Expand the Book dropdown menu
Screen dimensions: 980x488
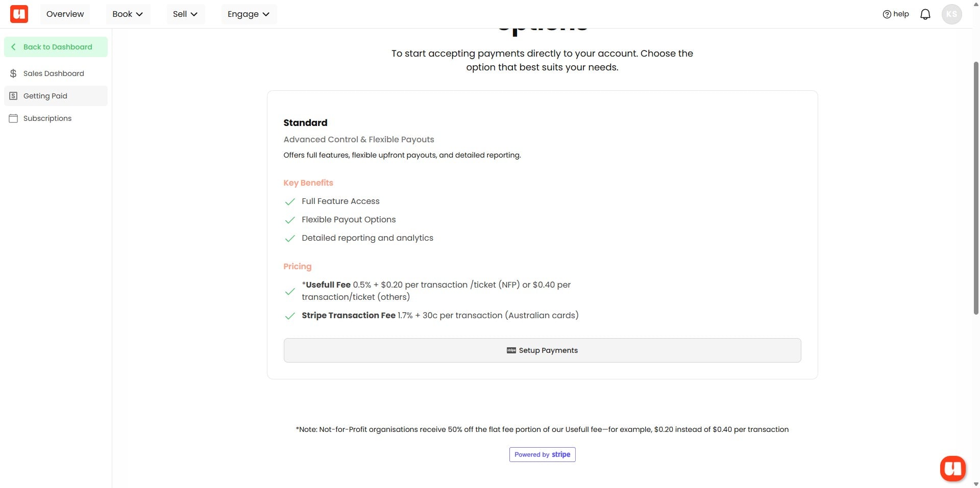click(128, 14)
